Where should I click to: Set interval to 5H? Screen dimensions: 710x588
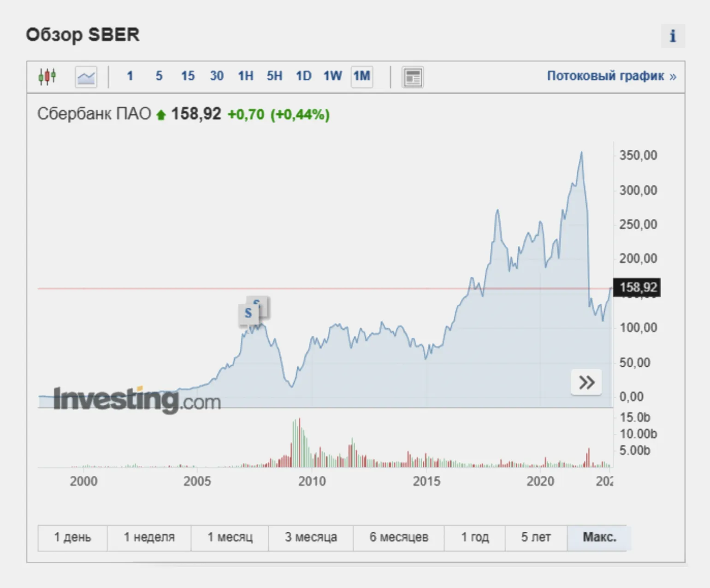[x=274, y=76]
